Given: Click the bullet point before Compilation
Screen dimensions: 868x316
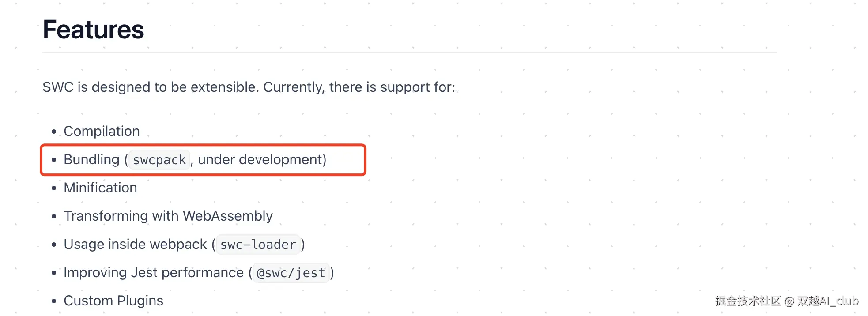Looking at the screenshot, I should pyautogui.click(x=54, y=132).
